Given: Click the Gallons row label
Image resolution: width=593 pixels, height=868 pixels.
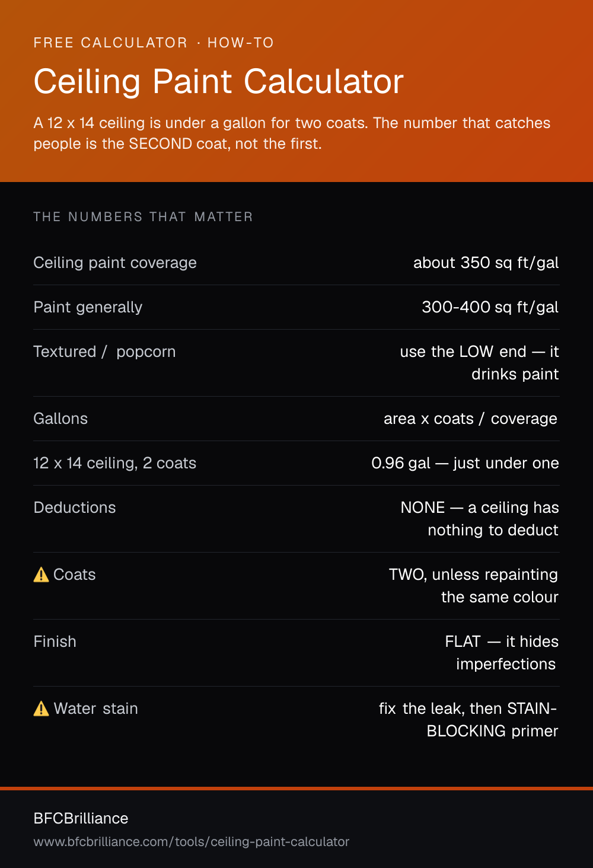Looking at the screenshot, I should click(60, 419).
